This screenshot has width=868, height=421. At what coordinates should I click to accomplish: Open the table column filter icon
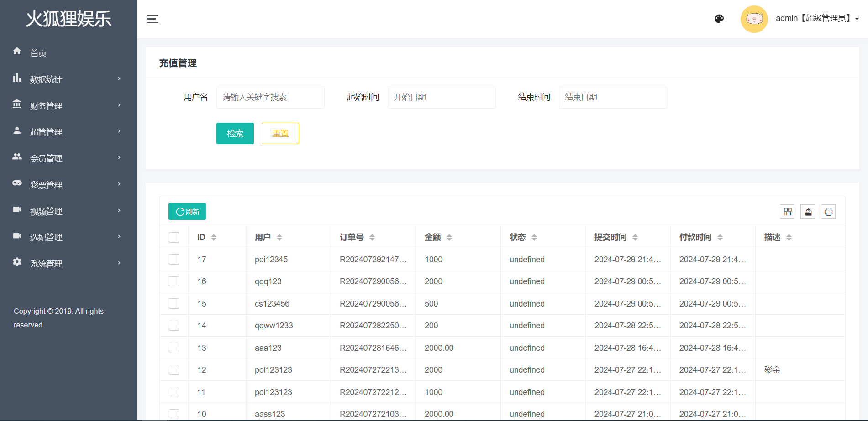click(x=788, y=212)
